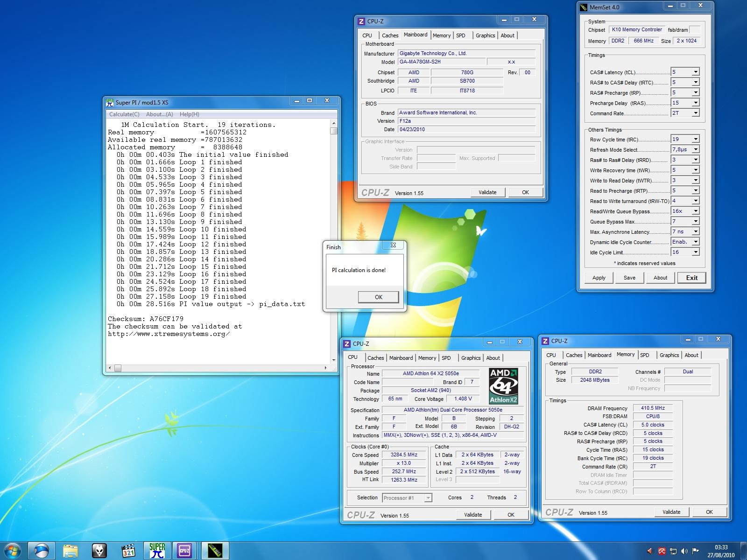The height and width of the screenshot is (560, 747).
Task: Click the GA-MA78GM-S2H model field
Action: pos(441,62)
